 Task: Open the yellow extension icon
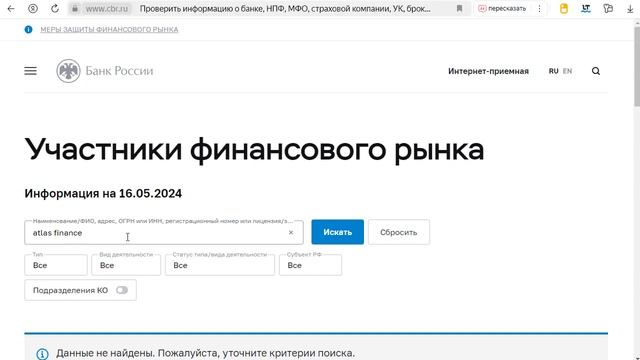pyautogui.click(x=564, y=9)
